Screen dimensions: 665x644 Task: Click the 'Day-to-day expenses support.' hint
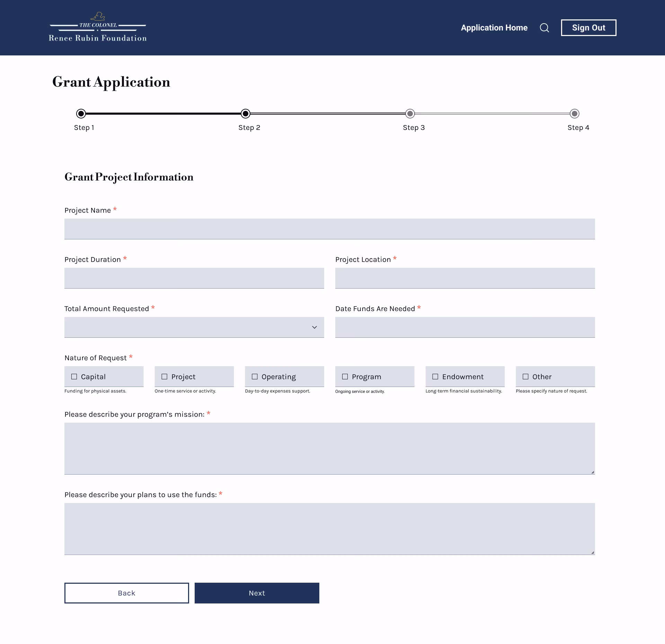tap(277, 391)
